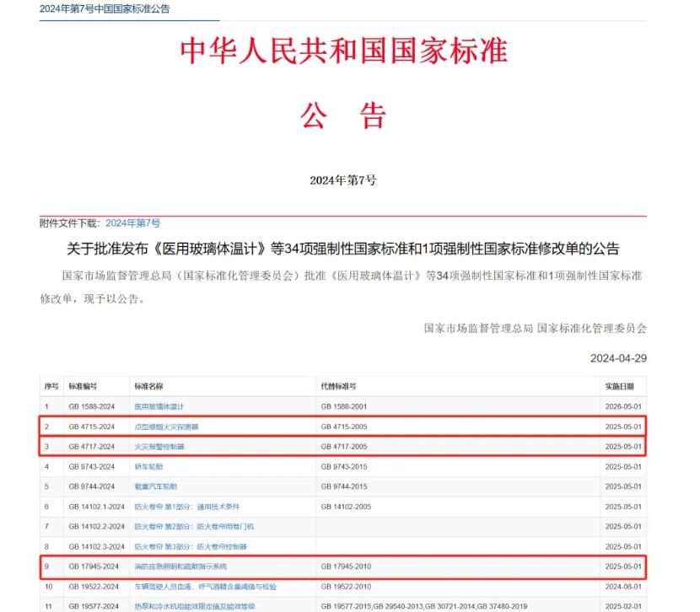Open 防火卷帘 第1部分：通用技术条件 link
This screenshot has width=700, height=612.
tap(187, 507)
